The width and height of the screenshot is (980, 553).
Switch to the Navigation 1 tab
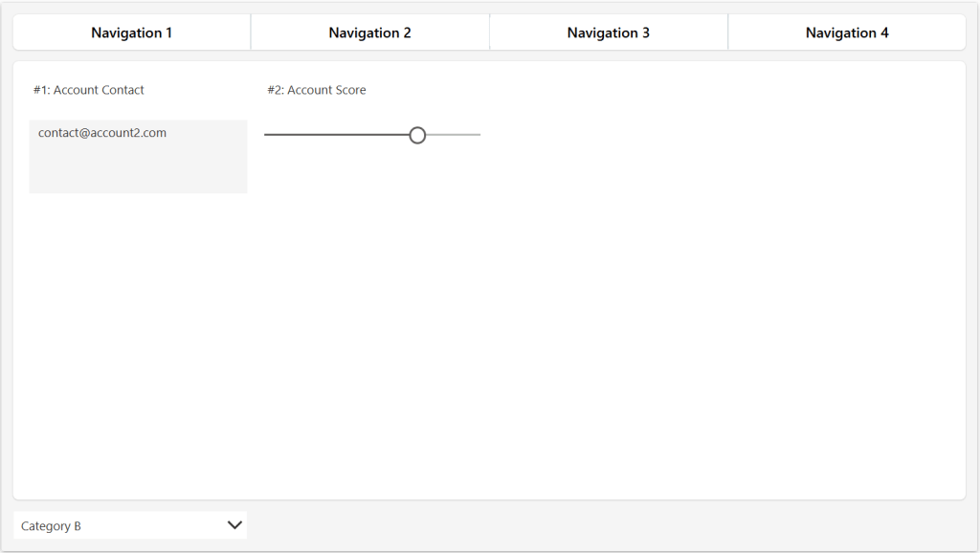132,33
